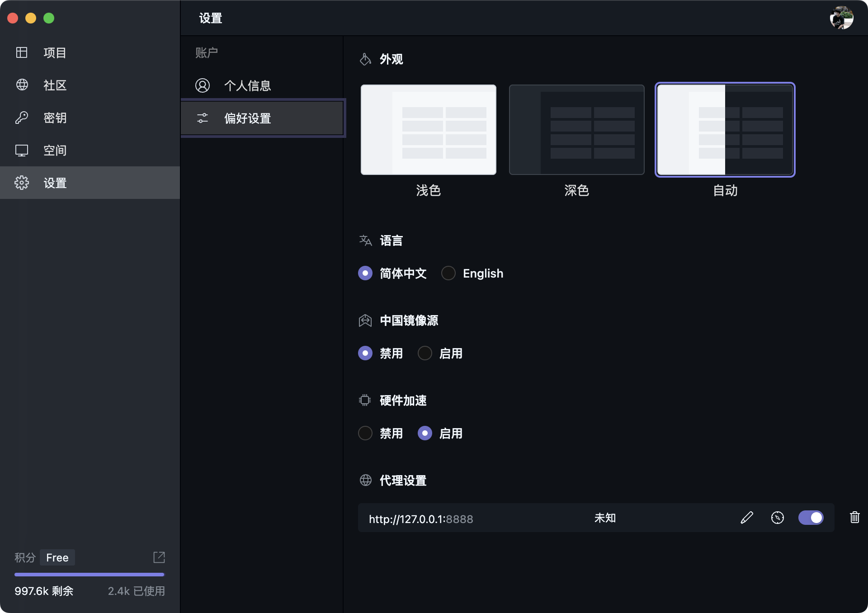Click the user avatar in top right

(841, 18)
